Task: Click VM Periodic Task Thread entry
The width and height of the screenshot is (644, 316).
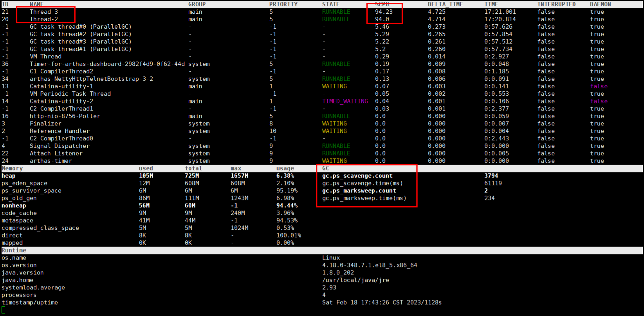Action: 70,94
